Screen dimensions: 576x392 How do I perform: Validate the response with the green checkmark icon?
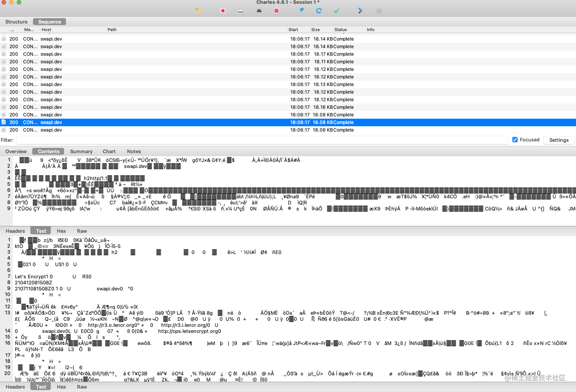tap(337, 11)
